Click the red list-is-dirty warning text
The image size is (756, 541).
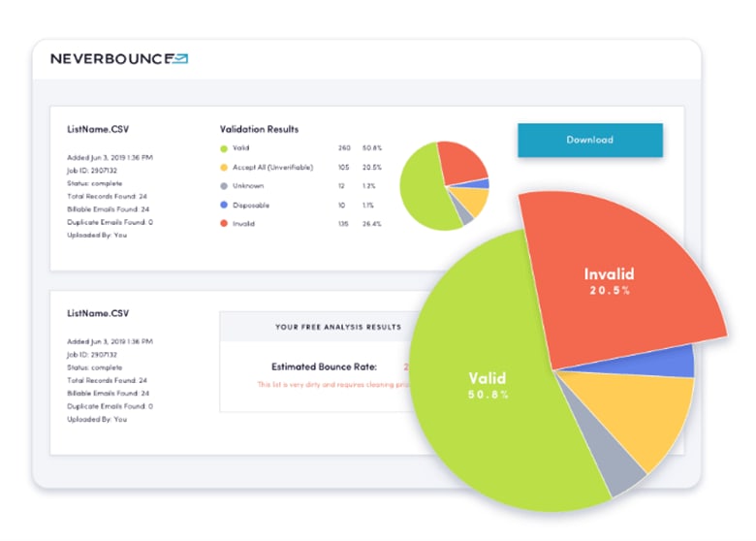tap(332, 385)
